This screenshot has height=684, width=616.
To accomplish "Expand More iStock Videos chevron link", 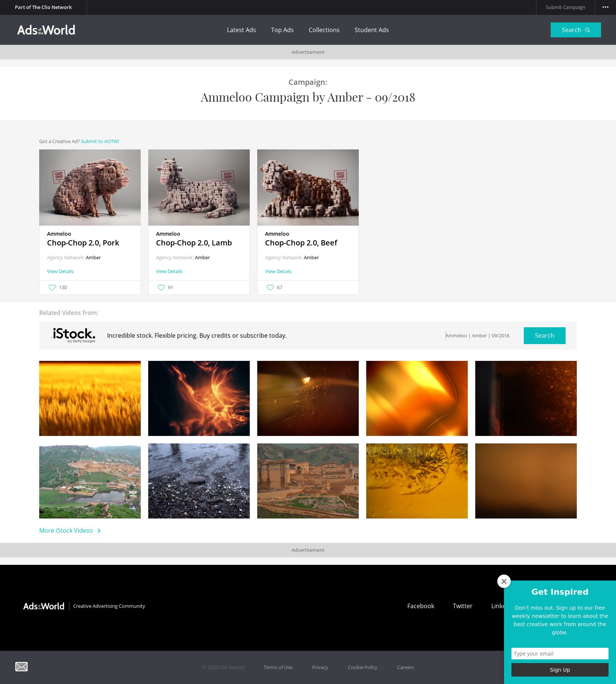I will coord(70,530).
